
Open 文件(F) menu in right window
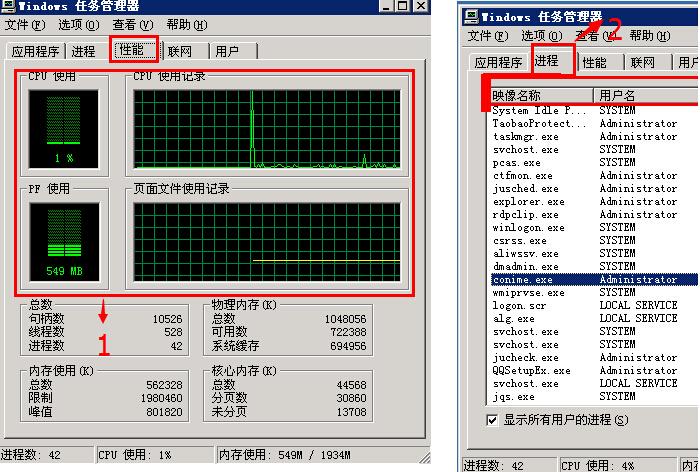click(488, 35)
